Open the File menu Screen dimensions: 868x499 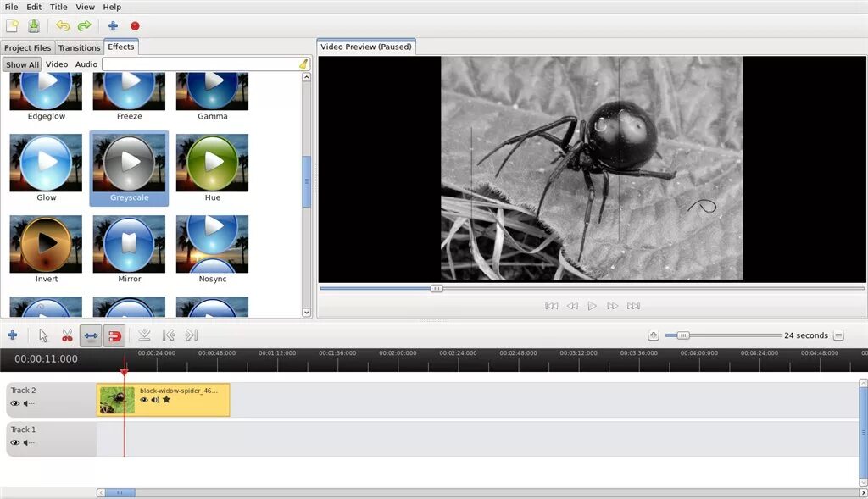(11, 7)
